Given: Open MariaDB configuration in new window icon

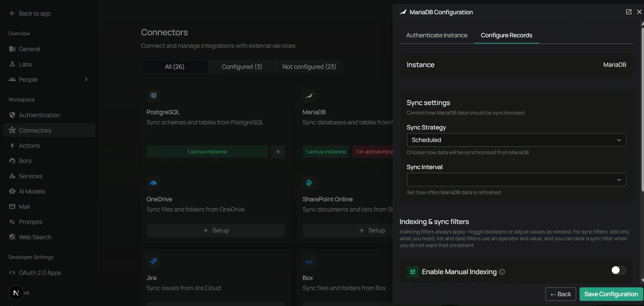Looking at the screenshot, I should pos(628,12).
